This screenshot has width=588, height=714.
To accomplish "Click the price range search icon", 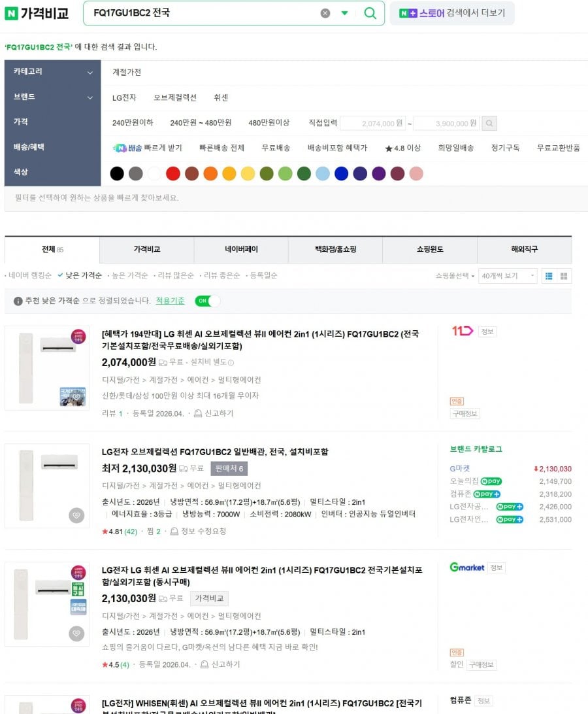I will click(x=489, y=124).
